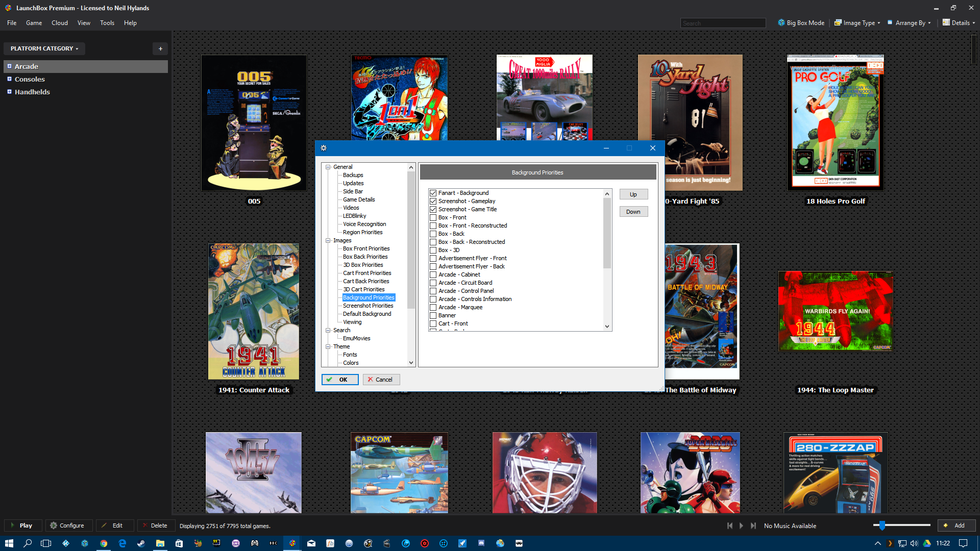Open Microsoft Edge from the taskbar
Screen dimensions: 980x551
pos(122,543)
